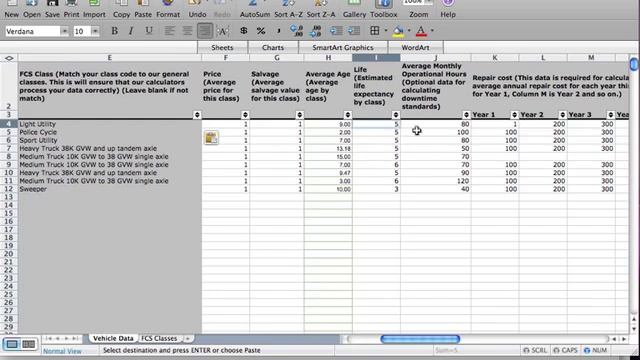Select column H header
Image resolution: width=640 pixels, height=360 pixels.
[328, 58]
